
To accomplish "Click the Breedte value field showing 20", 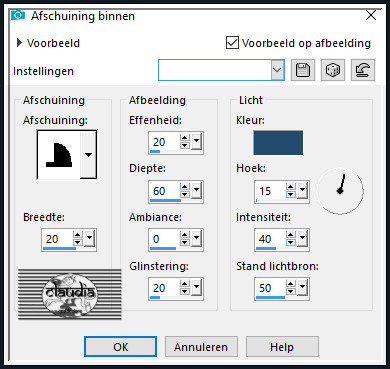I will click(58, 239).
